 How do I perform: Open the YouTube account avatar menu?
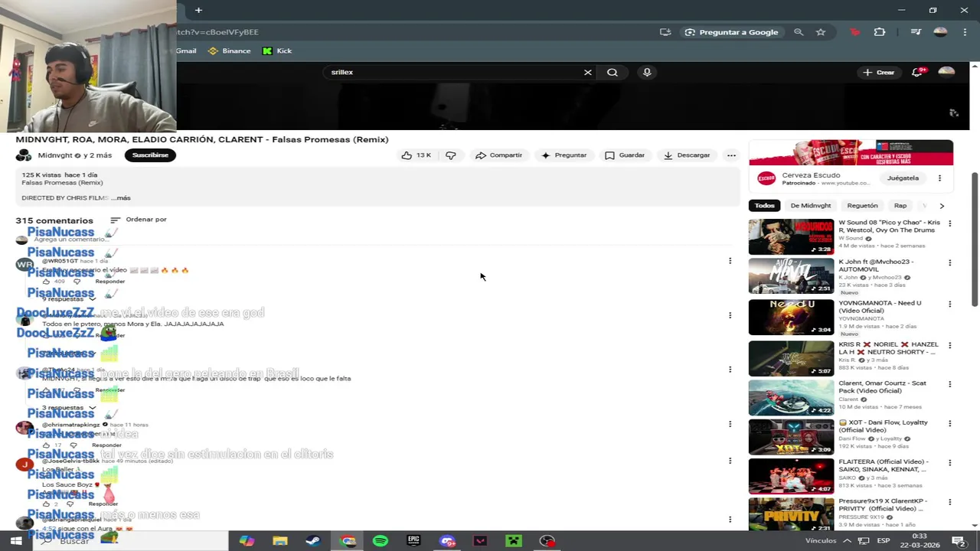946,72
